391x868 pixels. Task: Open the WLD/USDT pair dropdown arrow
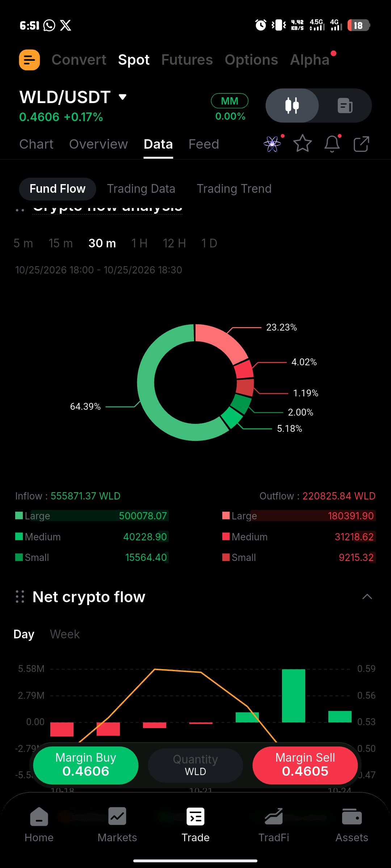click(x=123, y=97)
